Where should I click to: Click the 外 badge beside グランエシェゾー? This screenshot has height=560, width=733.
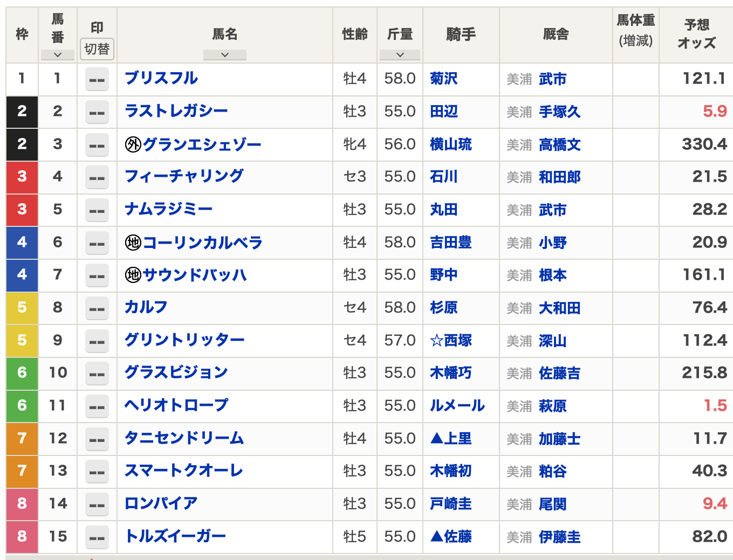133,144
